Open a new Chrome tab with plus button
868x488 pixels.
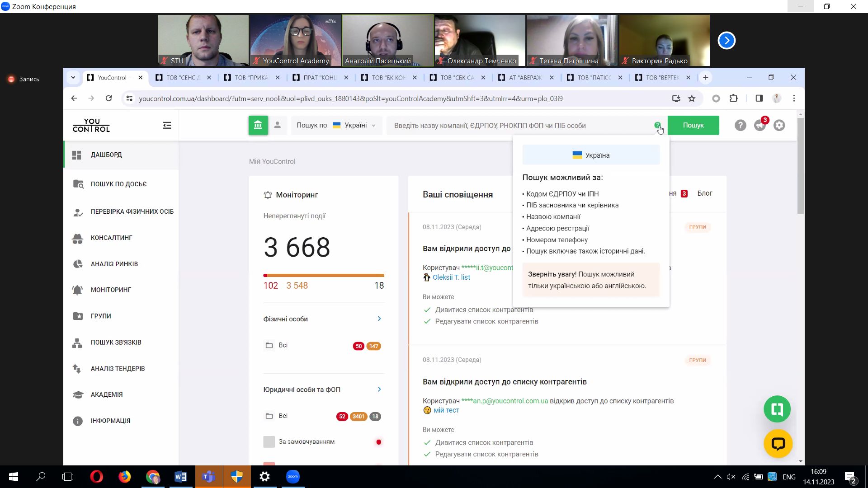[705, 78]
